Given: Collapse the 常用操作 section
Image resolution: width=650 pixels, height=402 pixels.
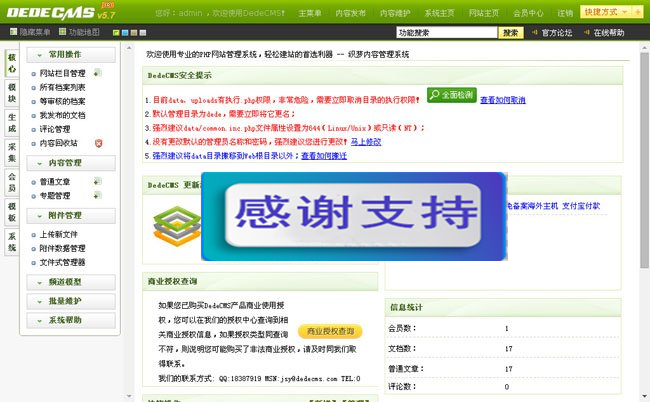Looking at the screenshot, I should pyautogui.click(x=71, y=55).
